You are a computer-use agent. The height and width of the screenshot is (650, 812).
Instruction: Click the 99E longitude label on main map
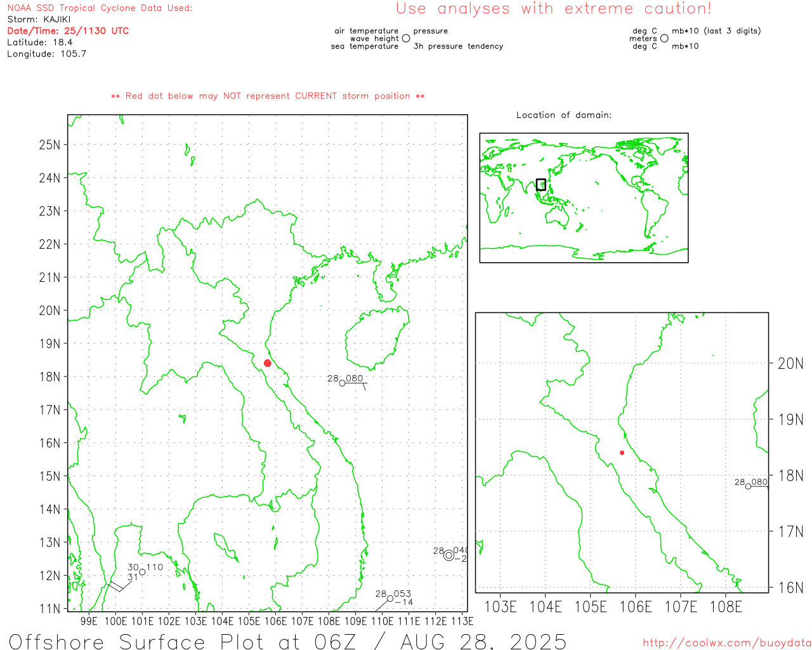(x=89, y=621)
